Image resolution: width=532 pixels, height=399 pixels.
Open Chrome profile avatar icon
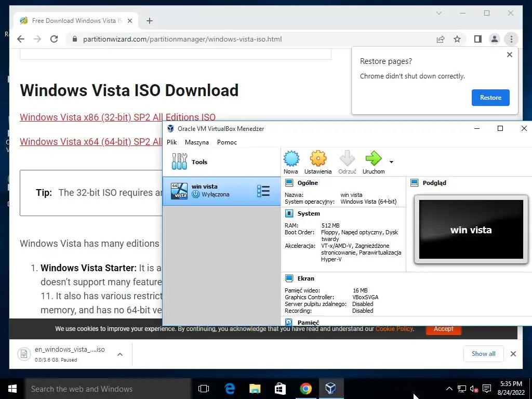[x=495, y=39]
